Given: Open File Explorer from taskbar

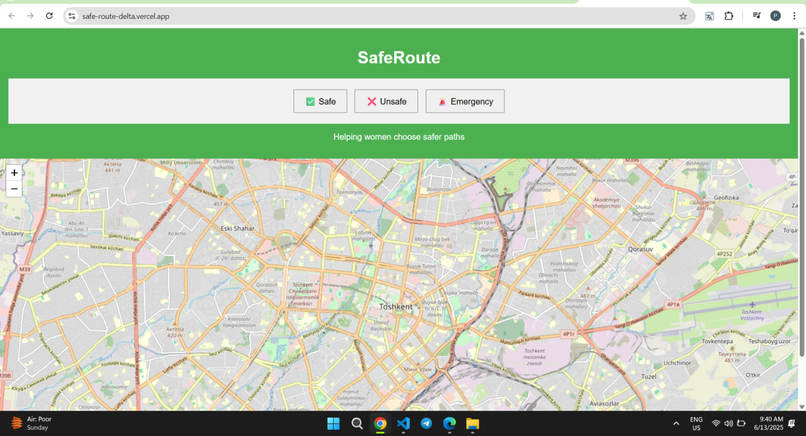Looking at the screenshot, I should (472, 424).
